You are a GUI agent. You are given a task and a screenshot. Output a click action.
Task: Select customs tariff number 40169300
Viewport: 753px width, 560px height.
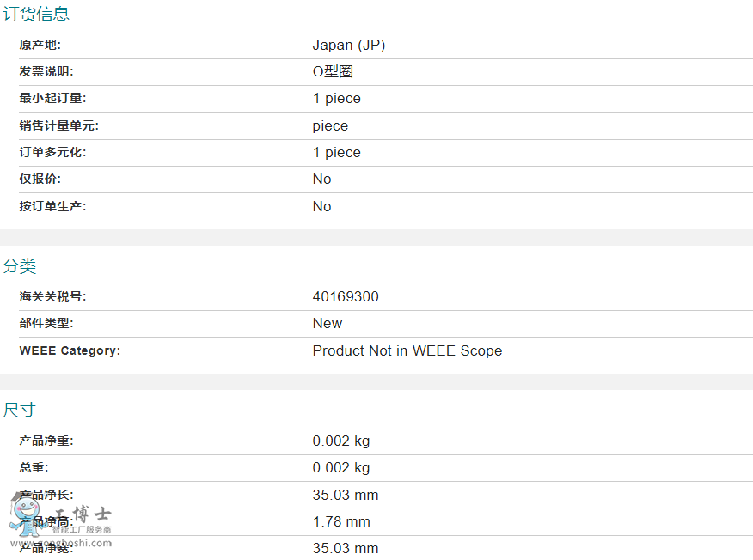[346, 296]
